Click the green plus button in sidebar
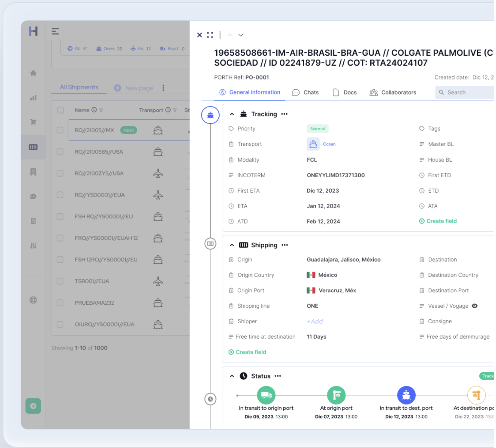This screenshot has width=496, height=448. (33, 406)
